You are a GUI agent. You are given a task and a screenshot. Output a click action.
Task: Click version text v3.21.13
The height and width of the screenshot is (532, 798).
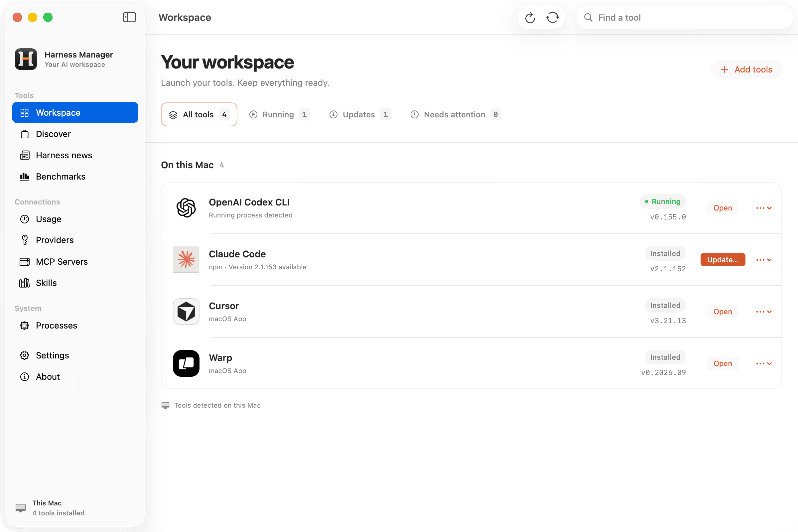pyautogui.click(x=668, y=321)
